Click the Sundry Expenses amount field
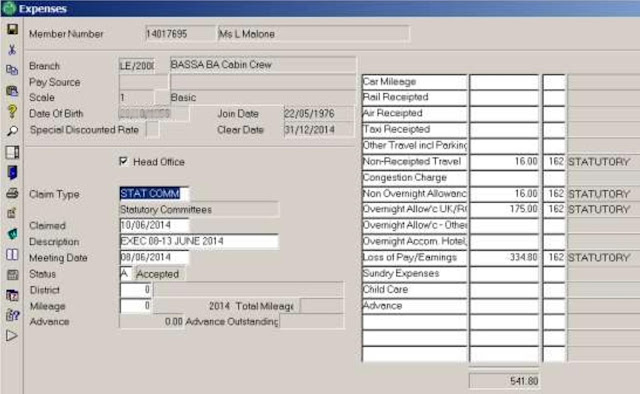Viewport: 640px width, 394px height. tap(504, 274)
